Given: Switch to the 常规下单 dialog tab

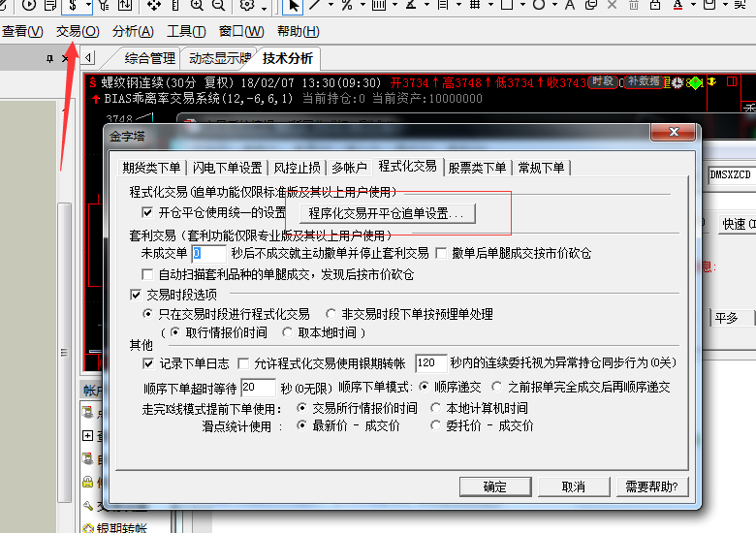Looking at the screenshot, I should [x=541, y=168].
